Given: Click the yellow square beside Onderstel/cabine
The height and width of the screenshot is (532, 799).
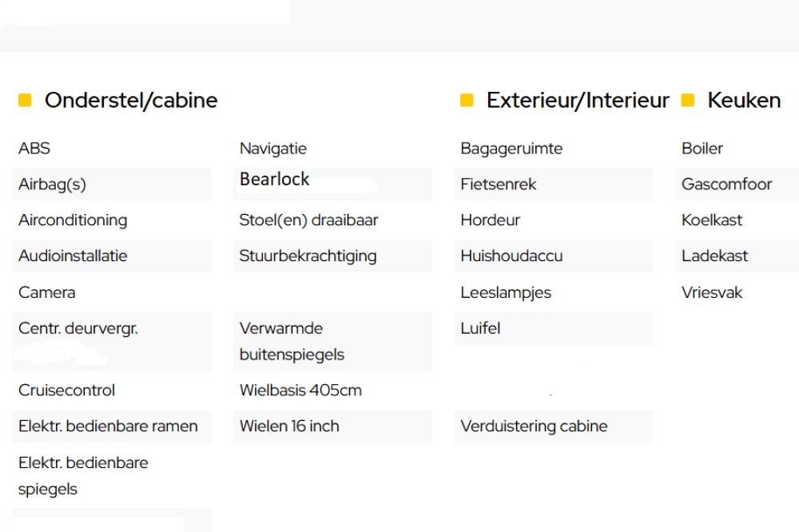Looking at the screenshot, I should 25,100.
